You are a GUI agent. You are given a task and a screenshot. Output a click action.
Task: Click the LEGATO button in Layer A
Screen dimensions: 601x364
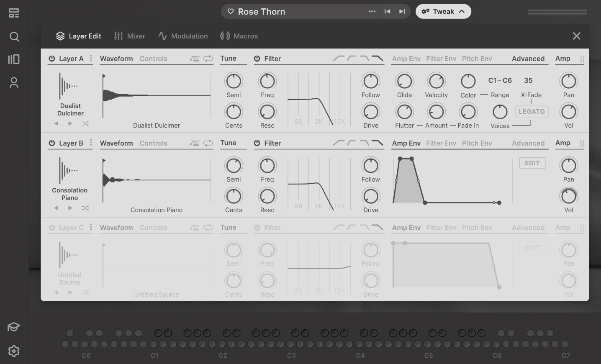click(x=532, y=112)
